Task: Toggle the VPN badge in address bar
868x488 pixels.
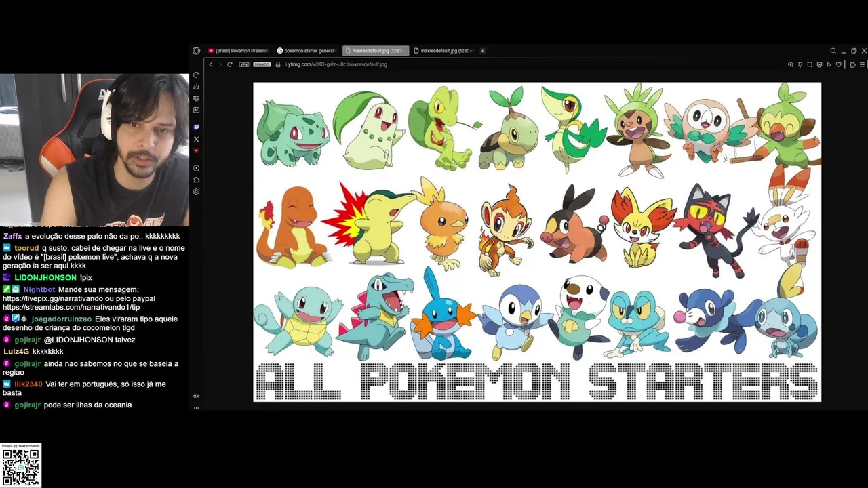Action: (x=244, y=64)
